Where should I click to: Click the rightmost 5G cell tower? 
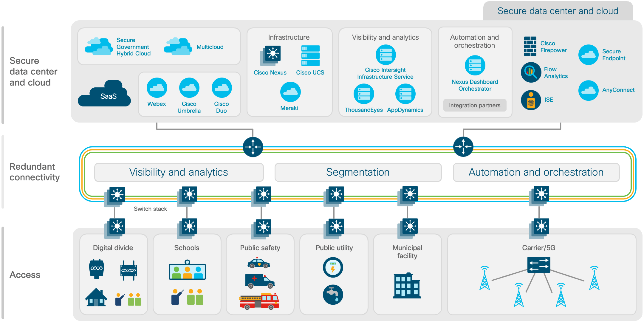[x=595, y=278]
